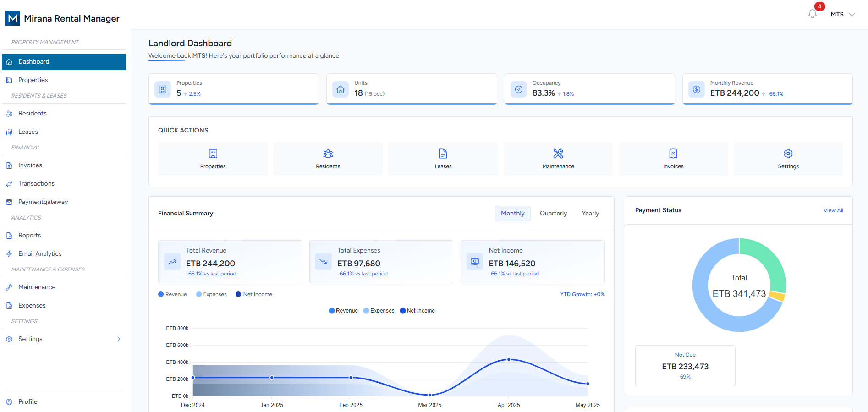
Task: Click the Transactions arrows icon in sidebar
Action: point(9,184)
